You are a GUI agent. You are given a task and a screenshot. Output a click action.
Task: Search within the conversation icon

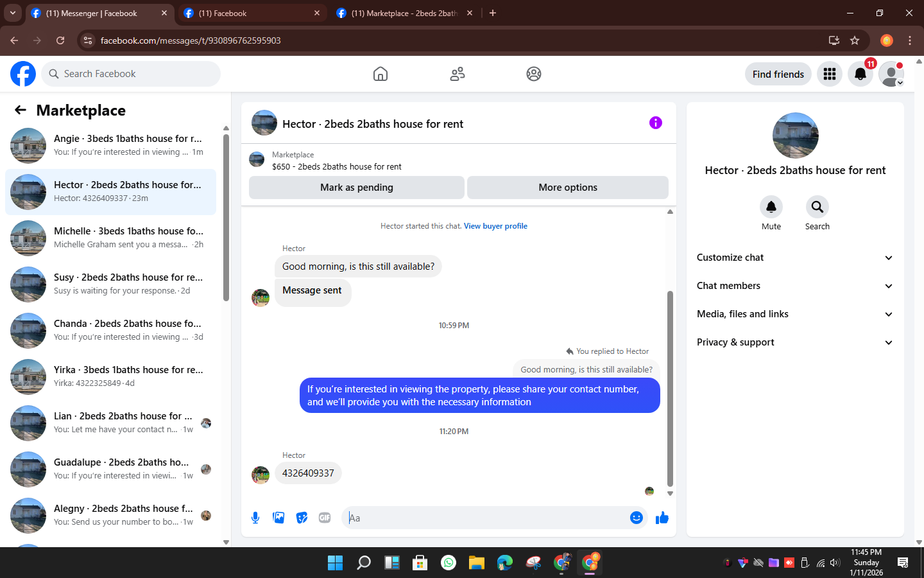coord(817,207)
